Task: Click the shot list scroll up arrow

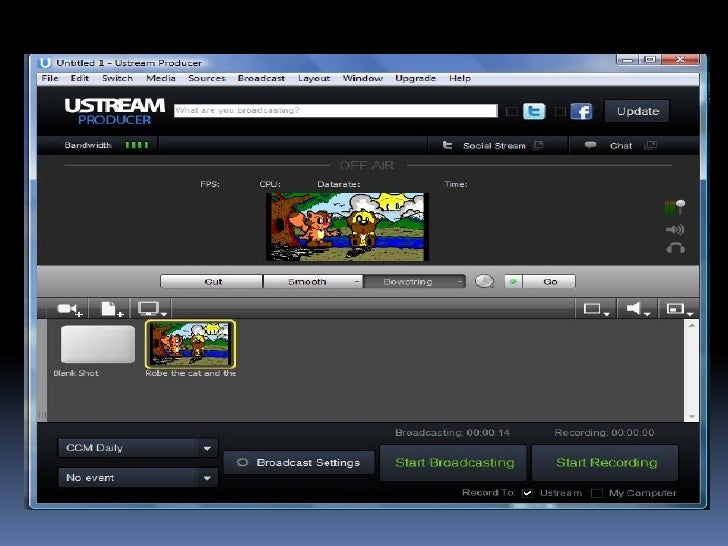Action: (x=691, y=325)
